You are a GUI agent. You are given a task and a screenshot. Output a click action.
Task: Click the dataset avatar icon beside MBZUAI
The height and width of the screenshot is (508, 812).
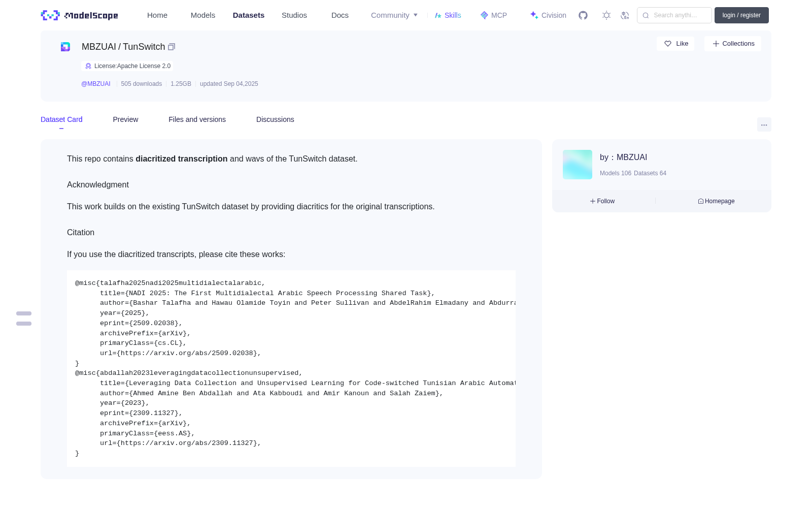(x=65, y=47)
